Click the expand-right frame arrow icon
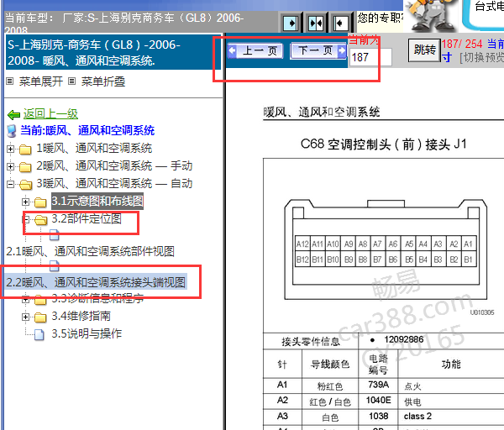Image resolution: width=504 pixels, height=430 pixels. (291, 24)
